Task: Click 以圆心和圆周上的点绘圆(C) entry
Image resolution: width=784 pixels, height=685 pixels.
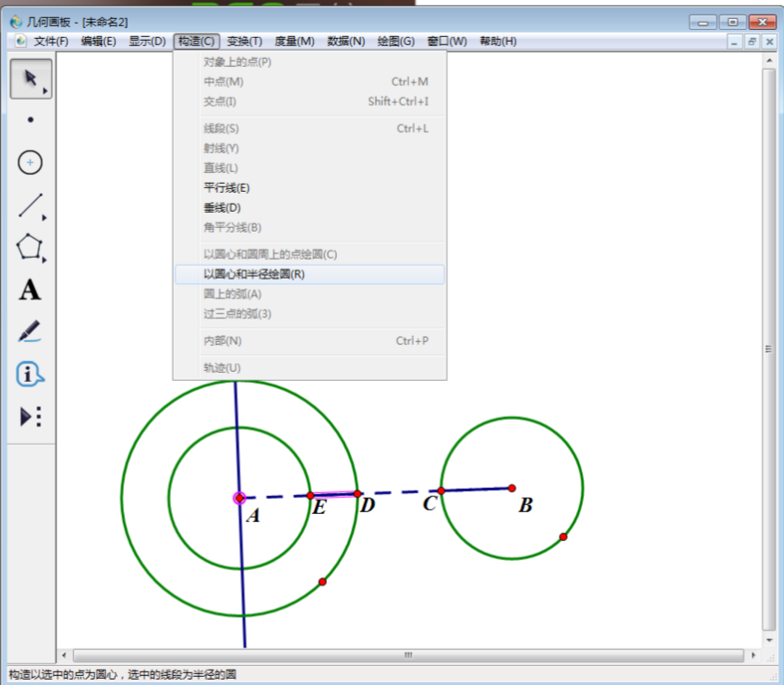Action: [310, 254]
